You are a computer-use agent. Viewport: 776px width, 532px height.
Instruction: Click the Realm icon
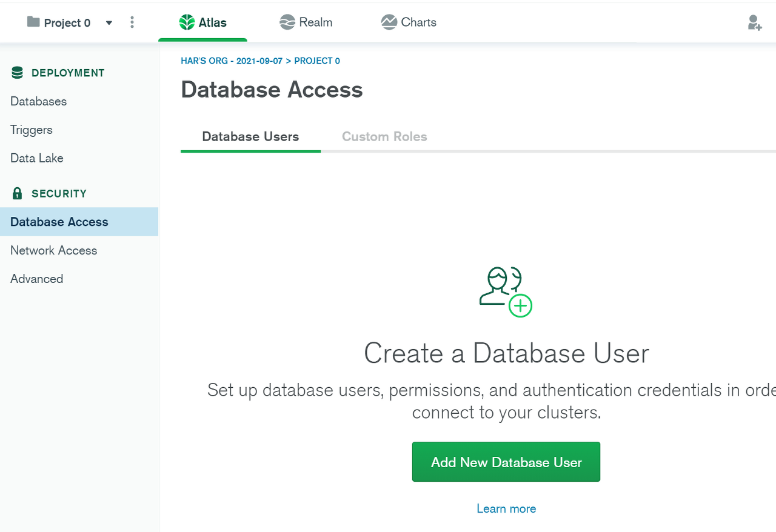point(287,22)
